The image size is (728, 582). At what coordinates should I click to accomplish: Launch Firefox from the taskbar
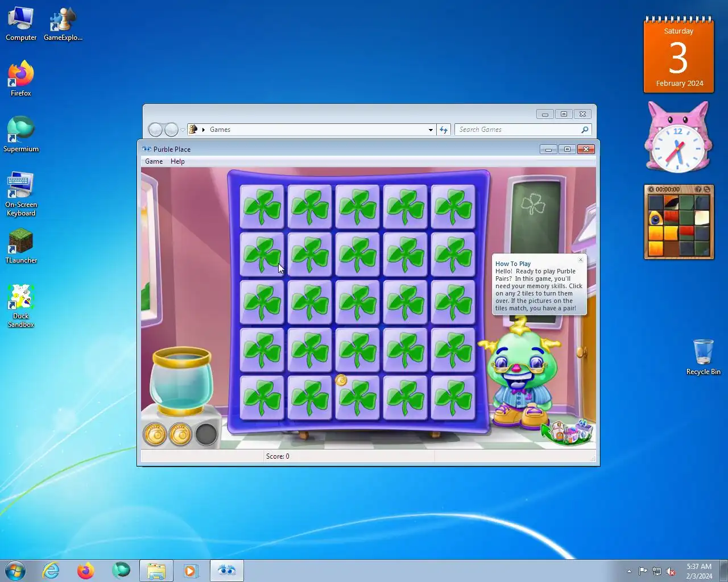(x=86, y=570)
